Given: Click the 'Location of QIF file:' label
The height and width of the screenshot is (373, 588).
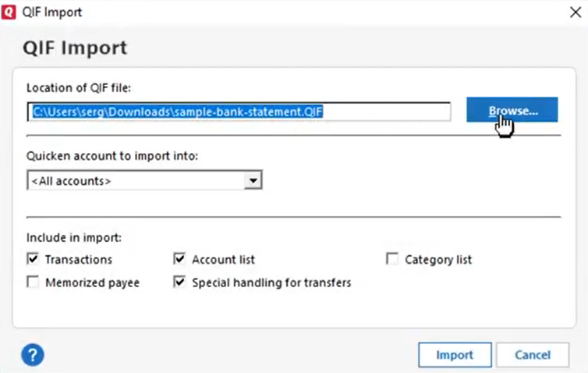Looking at the screenshot, I should (79, 88).
